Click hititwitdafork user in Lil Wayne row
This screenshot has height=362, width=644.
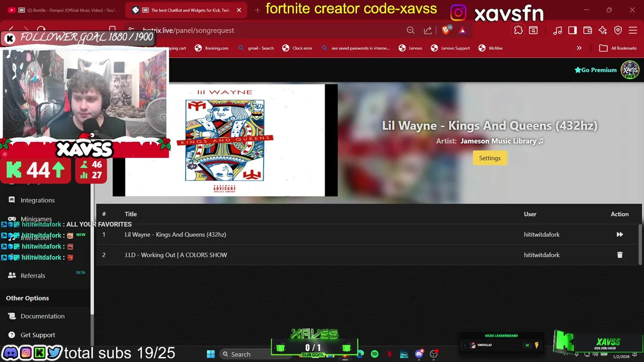click(x=541, y=234)
